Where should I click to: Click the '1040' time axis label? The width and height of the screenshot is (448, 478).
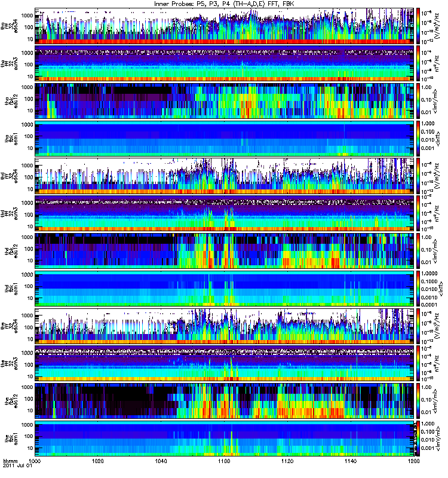pyautogui.click(x=161, y=461)
